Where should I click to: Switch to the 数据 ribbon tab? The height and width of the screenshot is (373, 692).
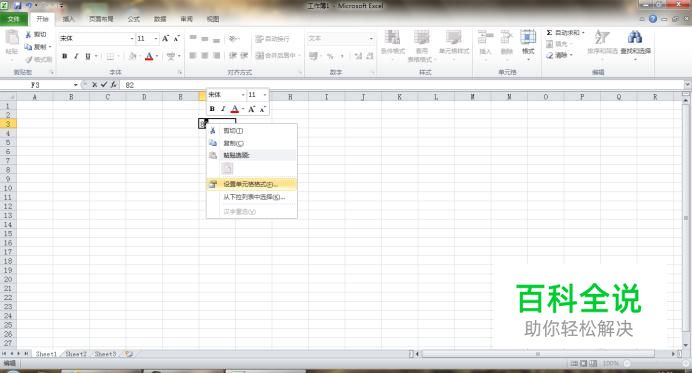160,19
